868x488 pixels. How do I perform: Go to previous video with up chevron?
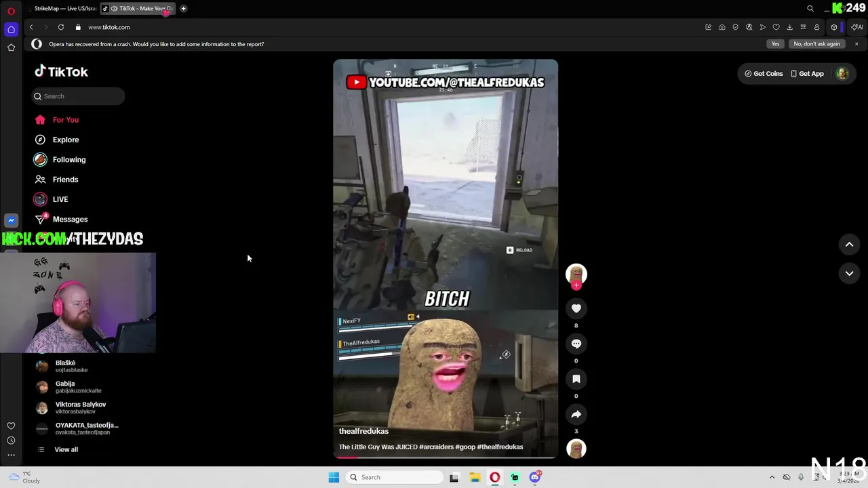click(849, 245)
